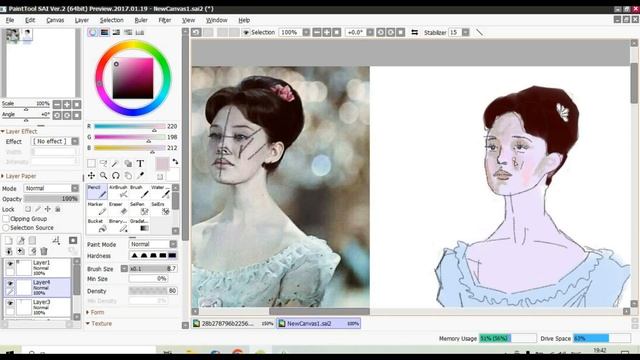Click the Brush Size value field
The width and height of the screenshot is (640, 360).
[x=153, y=269]
